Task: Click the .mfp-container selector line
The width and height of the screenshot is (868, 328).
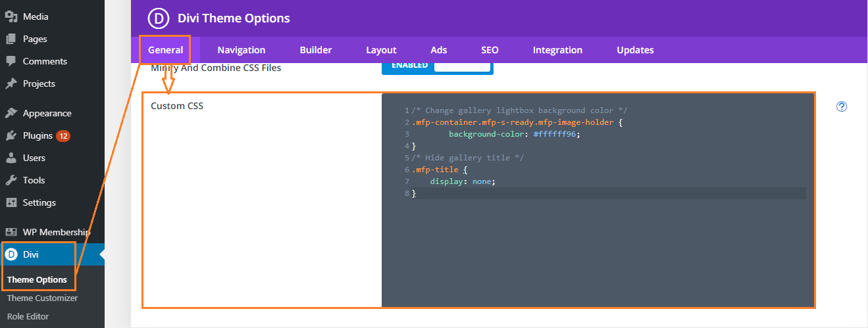Action: [517, 122]
